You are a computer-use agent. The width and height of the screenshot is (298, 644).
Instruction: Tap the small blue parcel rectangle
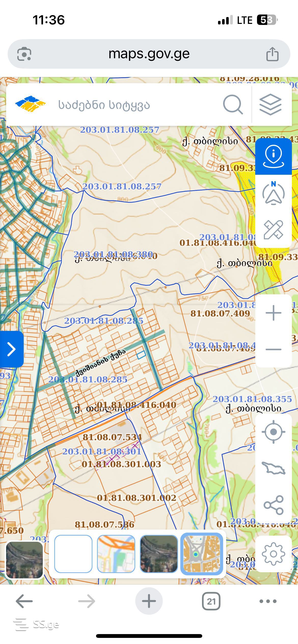pos(141,355)
